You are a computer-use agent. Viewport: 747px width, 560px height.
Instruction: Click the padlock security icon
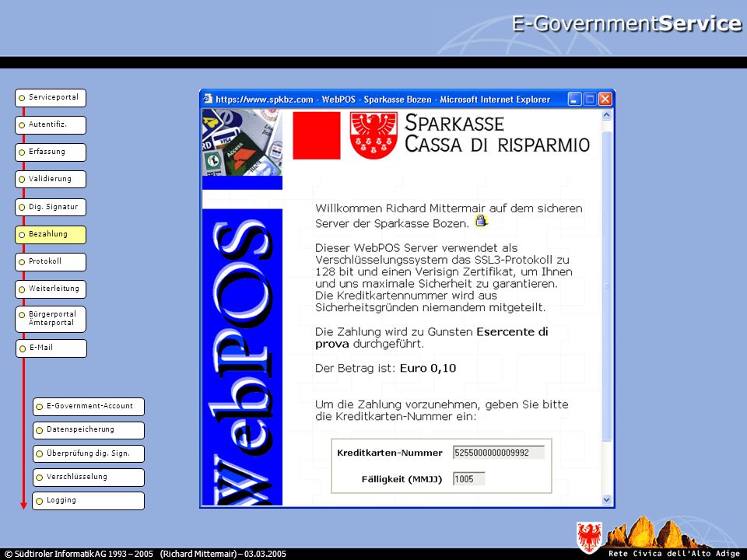point(481,221)
